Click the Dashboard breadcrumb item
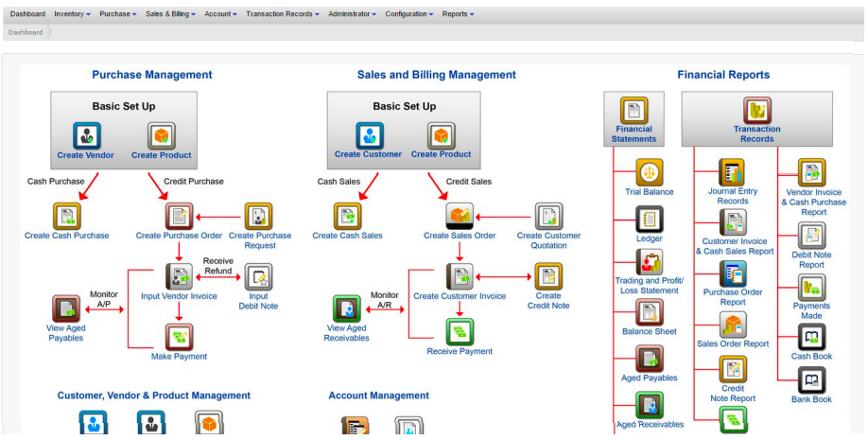The image size is (868, 440). (x=25, y=32)
